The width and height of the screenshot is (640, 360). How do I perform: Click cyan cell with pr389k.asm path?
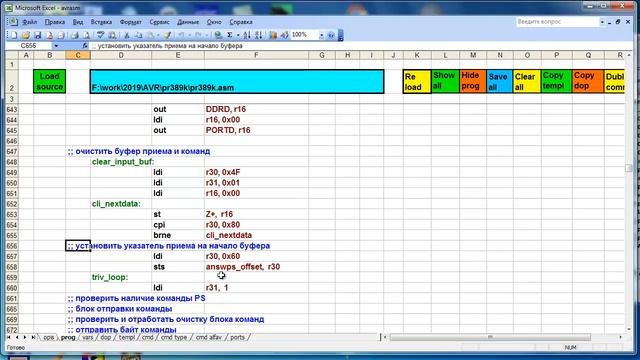pyautogui.click(x=237, y=82)
